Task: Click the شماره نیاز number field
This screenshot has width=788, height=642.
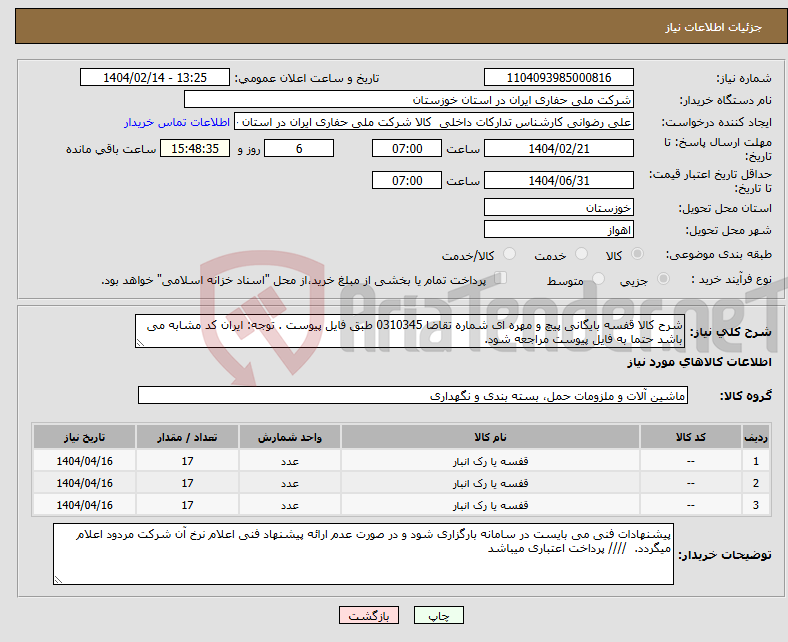Action: pos(558,78)
